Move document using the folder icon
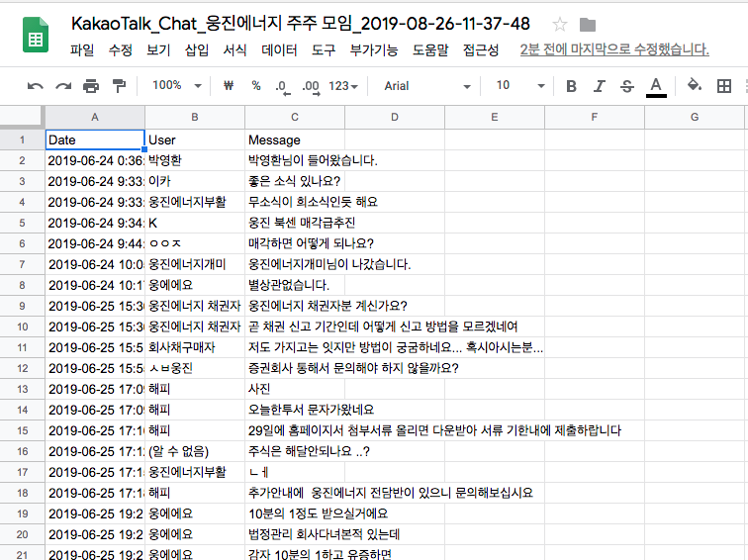The height and width of the screenshot is (560, 748). click(x=588, y=25)
